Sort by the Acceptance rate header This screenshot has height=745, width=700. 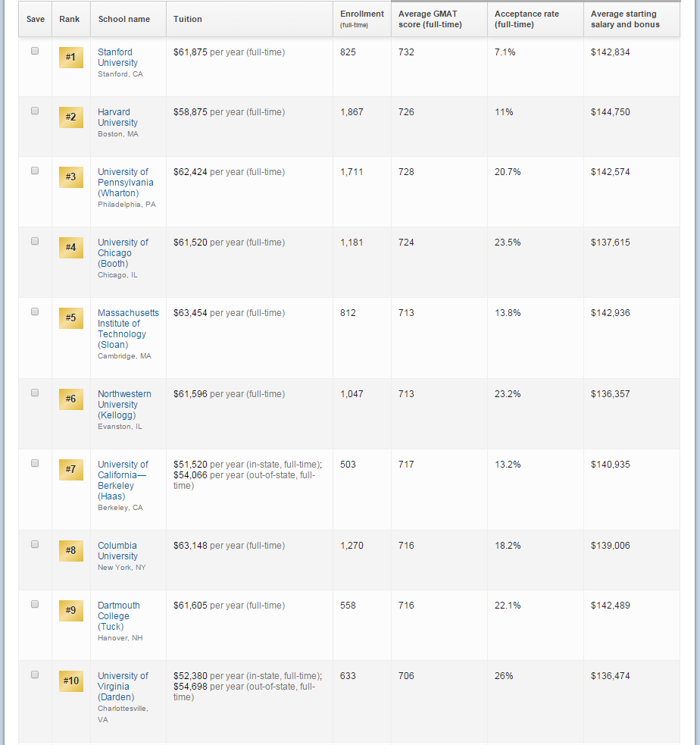coord(527,19)
